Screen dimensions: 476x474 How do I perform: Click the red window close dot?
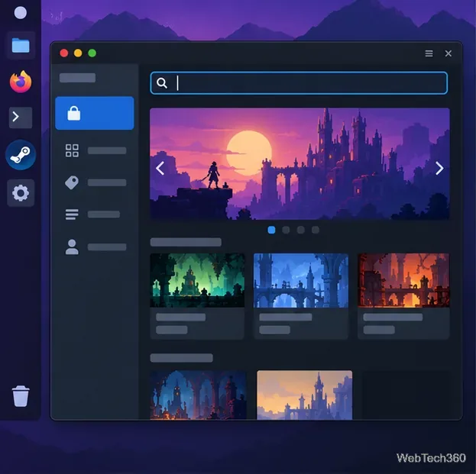(64, 53)
